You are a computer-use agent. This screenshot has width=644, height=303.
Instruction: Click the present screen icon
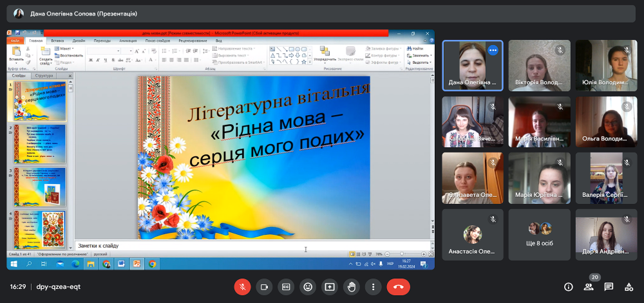330,287
